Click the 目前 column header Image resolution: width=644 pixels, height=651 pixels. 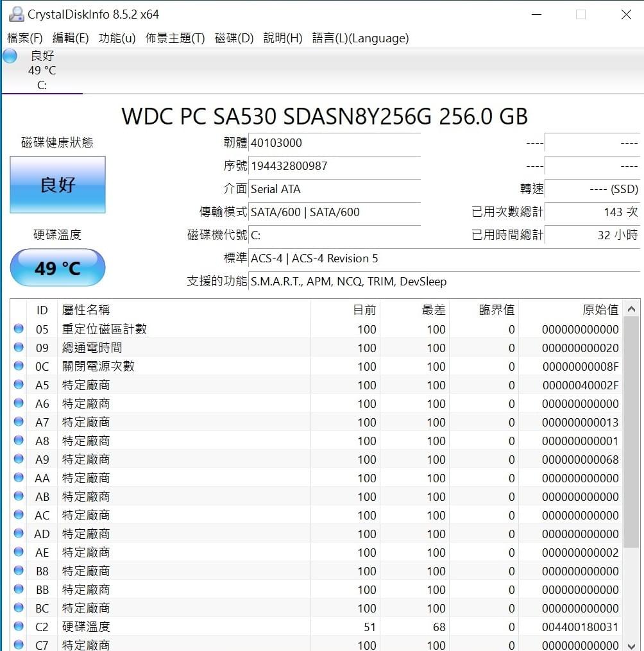click(x=346, y=310)
